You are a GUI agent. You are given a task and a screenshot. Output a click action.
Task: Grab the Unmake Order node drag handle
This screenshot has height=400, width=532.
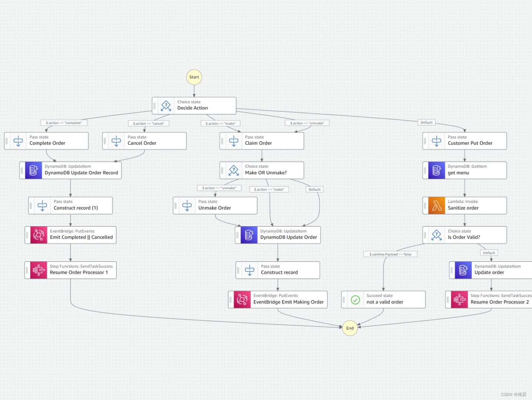[x=176, y=206]
